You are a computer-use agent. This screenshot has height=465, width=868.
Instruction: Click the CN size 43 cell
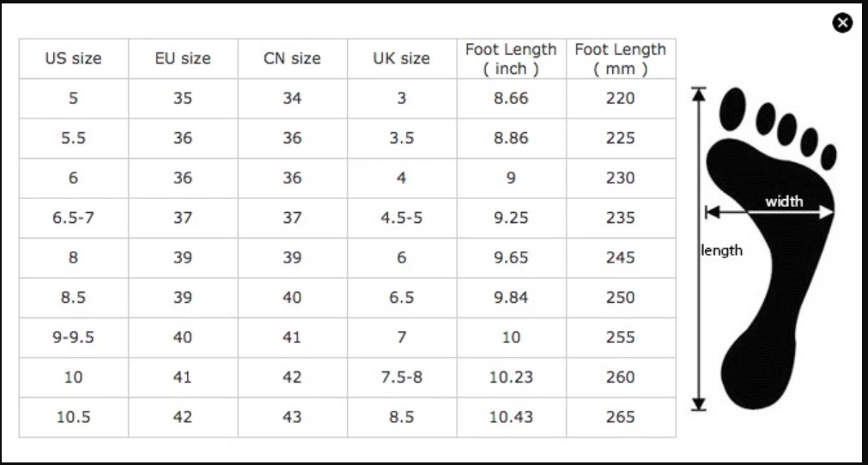tap(292, 417)
